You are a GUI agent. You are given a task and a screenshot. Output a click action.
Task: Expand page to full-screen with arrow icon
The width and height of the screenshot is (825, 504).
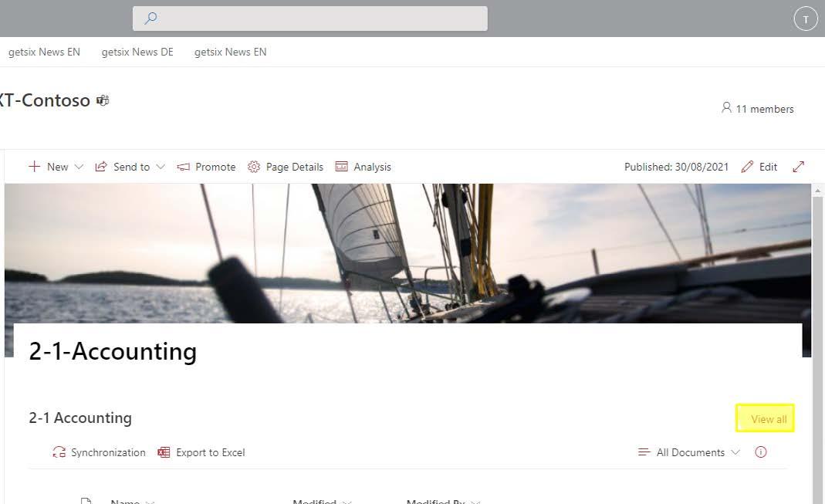point(798,167)
